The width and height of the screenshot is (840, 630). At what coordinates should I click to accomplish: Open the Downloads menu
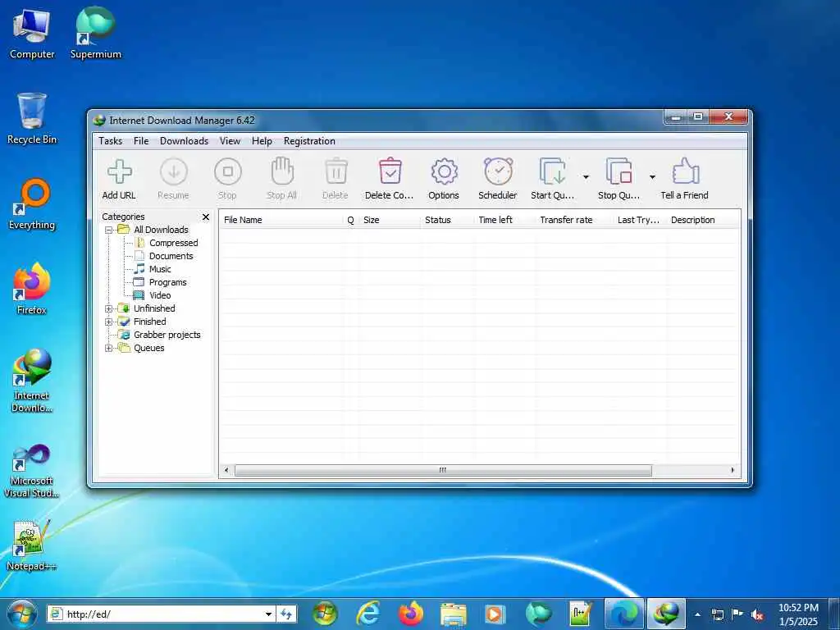point(184,141)
